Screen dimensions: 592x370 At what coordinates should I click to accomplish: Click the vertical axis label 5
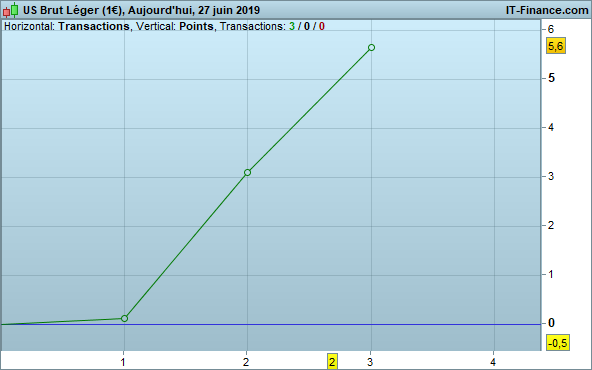[552, 78]
